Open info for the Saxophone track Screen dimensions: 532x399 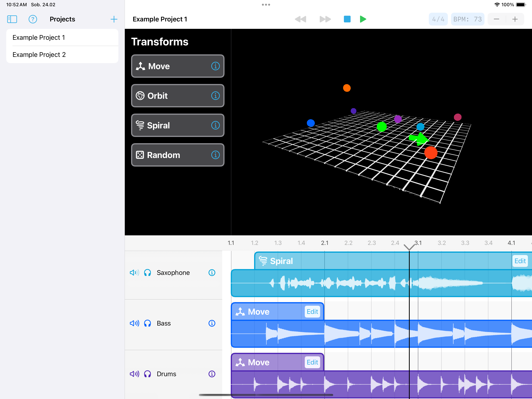point(212,273)
